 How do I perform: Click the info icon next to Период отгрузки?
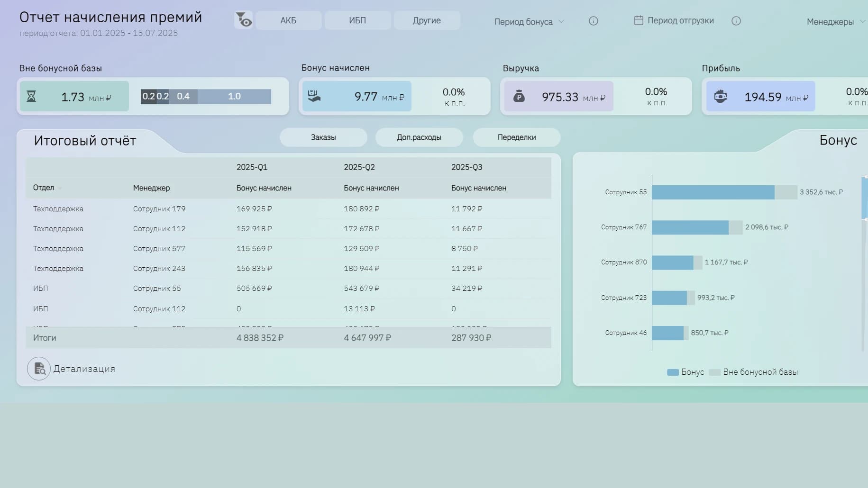click(x=736, y=21)
